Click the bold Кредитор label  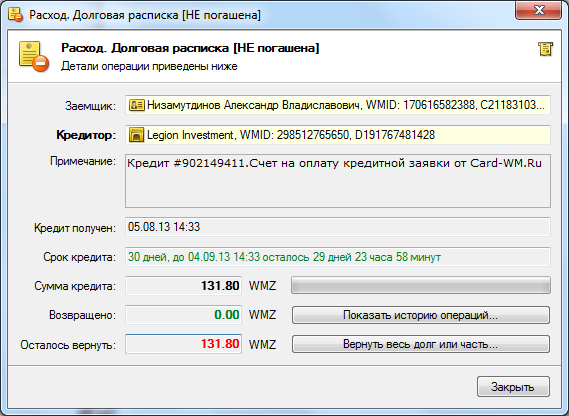[86, 135]
